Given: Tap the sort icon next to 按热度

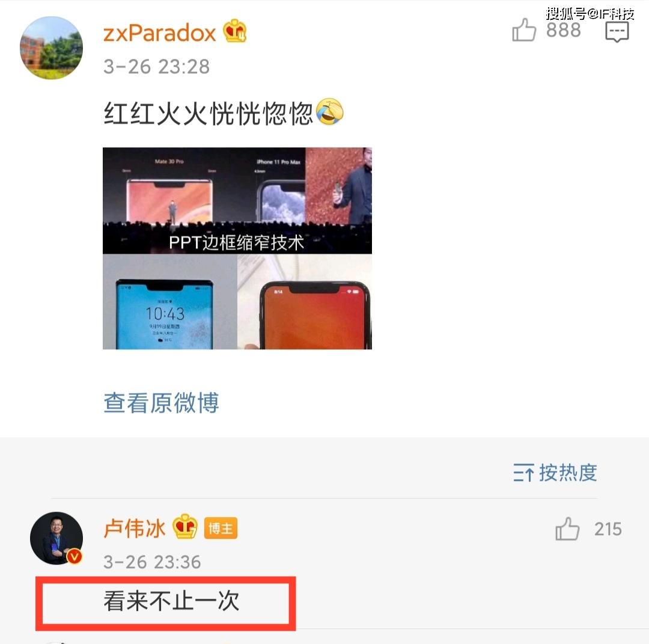Looking at the screenshot, I should tap(523, 473).
